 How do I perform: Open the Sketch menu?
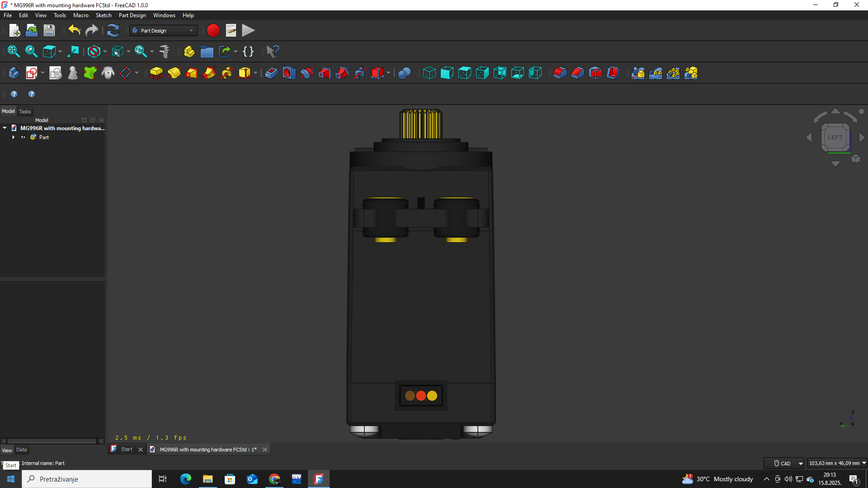[x=104, y=15]
